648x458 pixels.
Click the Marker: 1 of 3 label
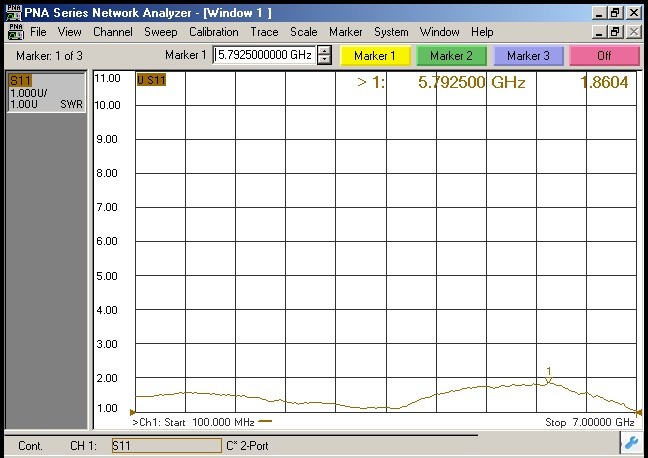[49, 56]
